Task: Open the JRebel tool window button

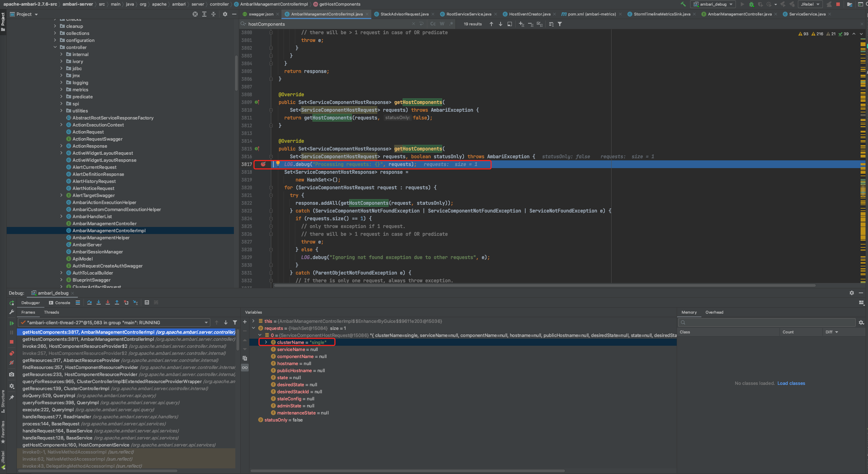Action: click(3, 459)
